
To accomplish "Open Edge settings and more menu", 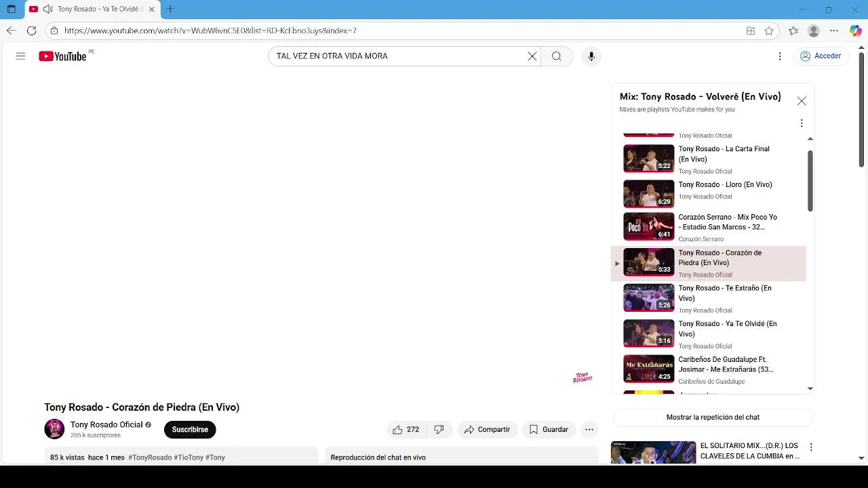I will coord(834,30).
